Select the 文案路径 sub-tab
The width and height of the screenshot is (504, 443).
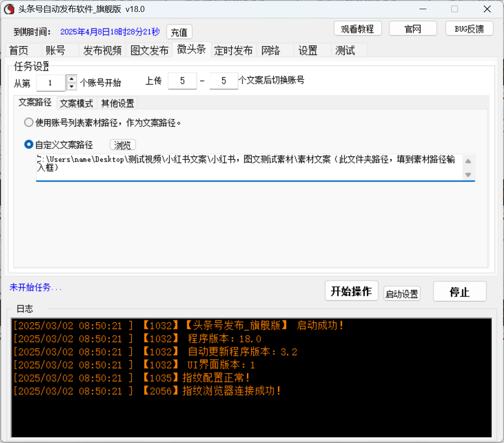pos(35,102)
